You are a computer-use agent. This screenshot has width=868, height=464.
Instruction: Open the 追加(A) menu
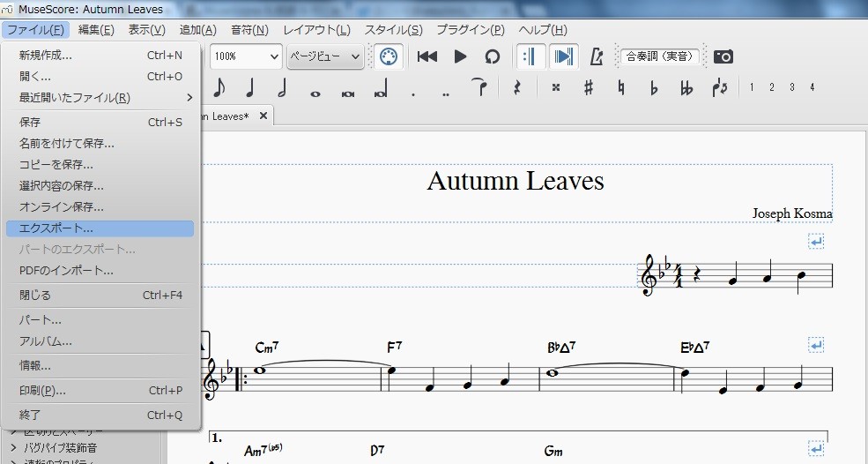point(197,30)
